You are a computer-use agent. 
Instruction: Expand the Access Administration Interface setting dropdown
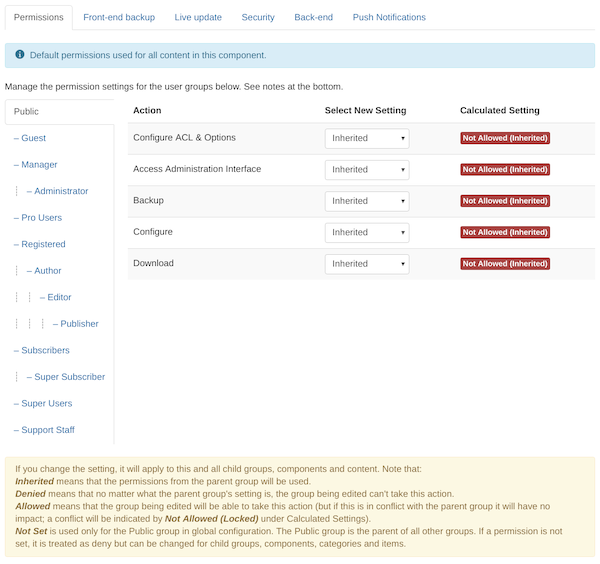[x=366, y=170]
